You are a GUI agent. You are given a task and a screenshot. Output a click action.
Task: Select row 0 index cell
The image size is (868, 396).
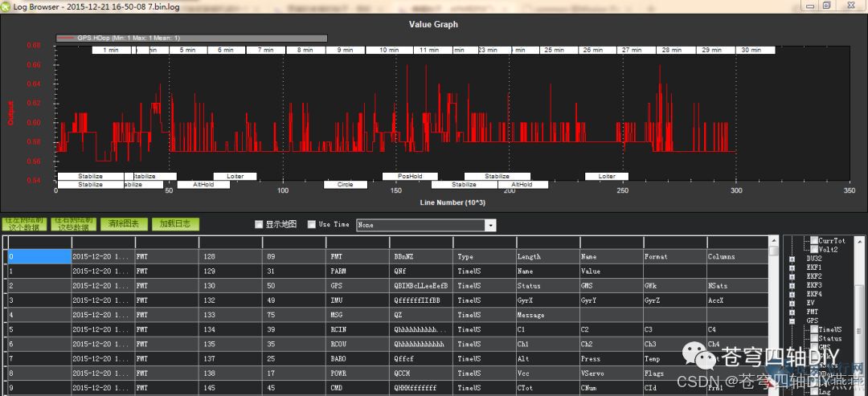pyautogui.click(x=39, y=256)
